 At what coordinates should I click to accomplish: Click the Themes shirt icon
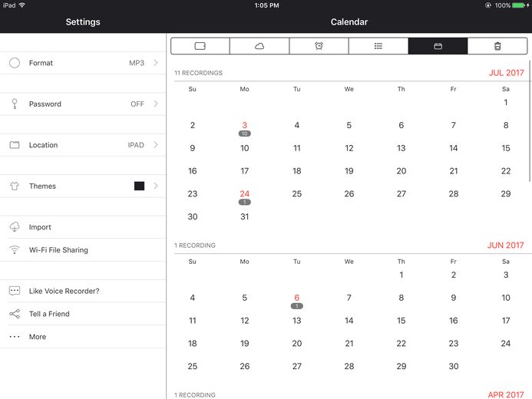pyautogui.click(x=15, y=186)
